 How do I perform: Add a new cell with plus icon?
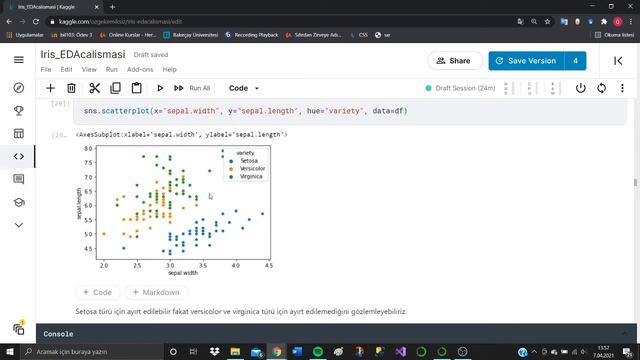pyautogui.click(x=50, y=88)
